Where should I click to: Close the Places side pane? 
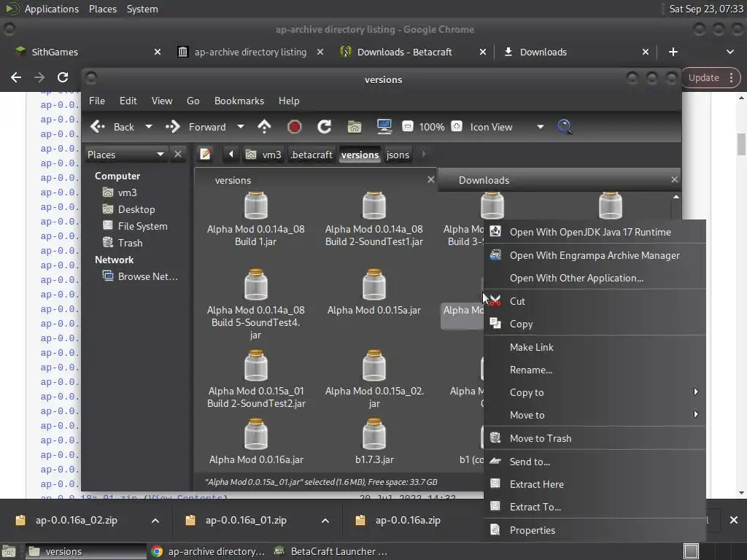point(178,155)
